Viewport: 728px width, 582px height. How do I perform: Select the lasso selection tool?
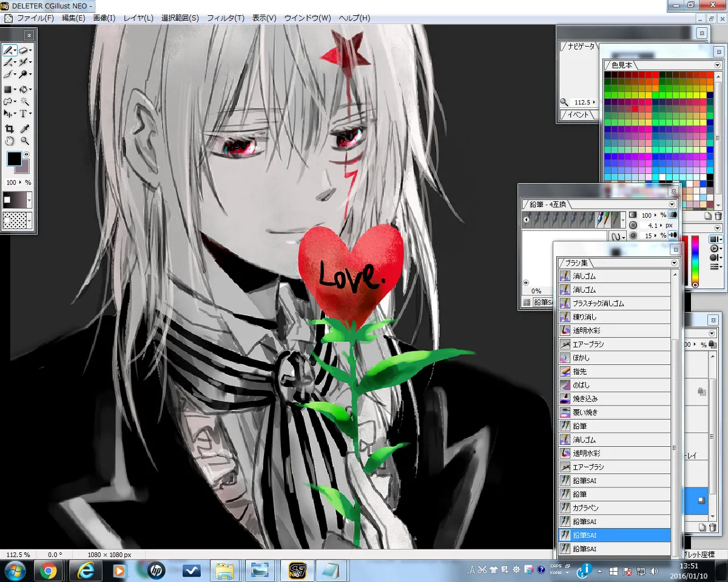(8, 101)
